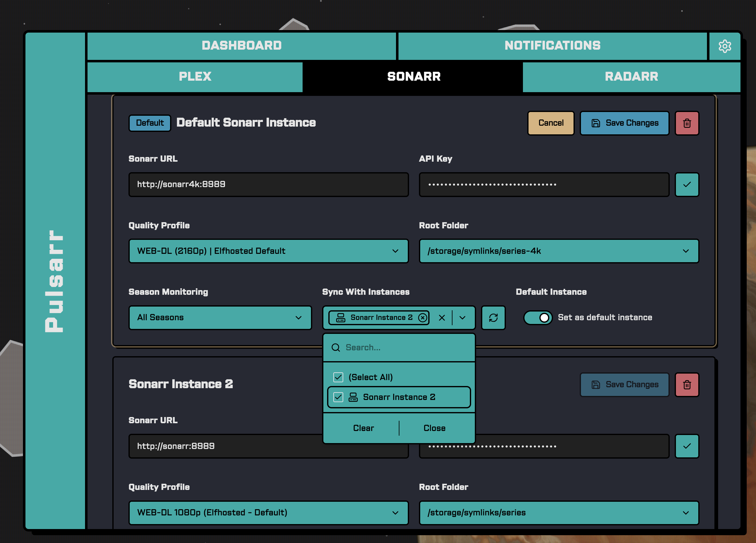
Task: Save Changes for Default Sonarr Instance
Action: pos(624,123)
